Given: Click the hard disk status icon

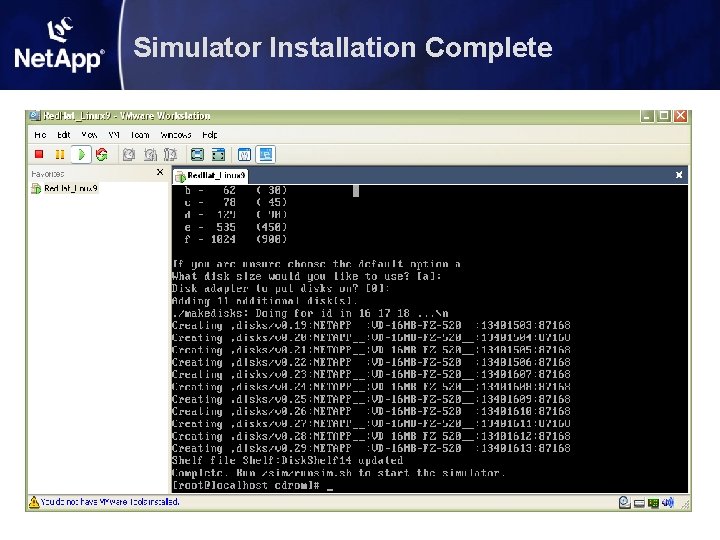Looking at the screenshot, I should coord(639,503).
